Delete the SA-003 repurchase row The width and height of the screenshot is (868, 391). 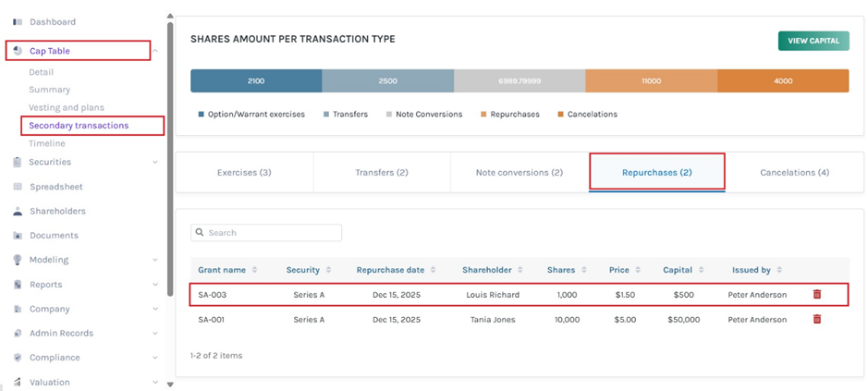click(816, 295)
